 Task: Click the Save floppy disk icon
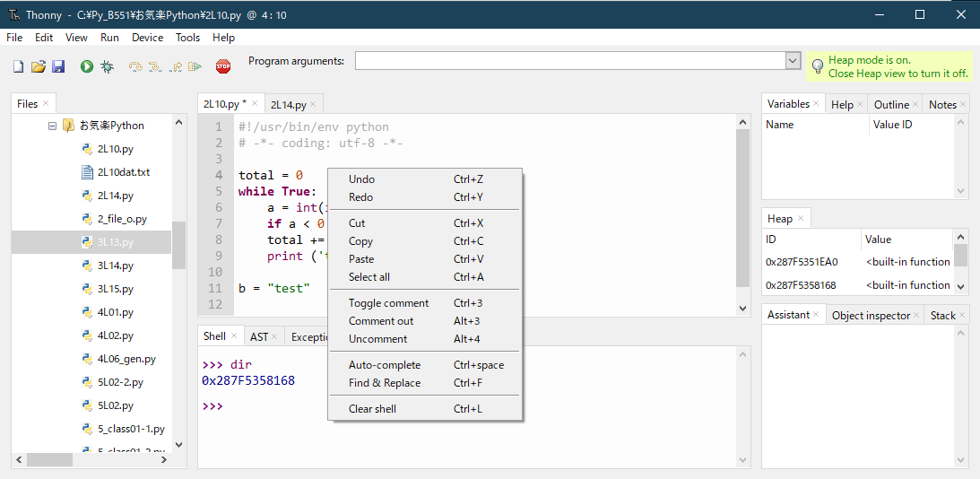tap(58, 66)
